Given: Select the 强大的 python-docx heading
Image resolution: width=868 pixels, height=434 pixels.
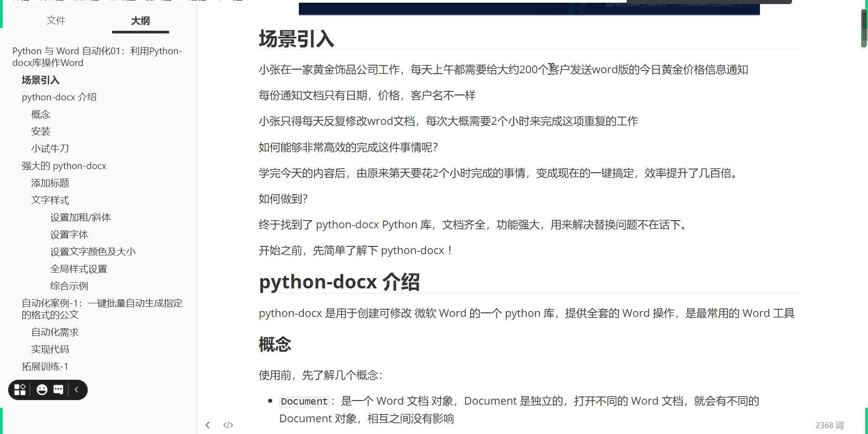Looking at the screenshot, I should coord(64,166).
